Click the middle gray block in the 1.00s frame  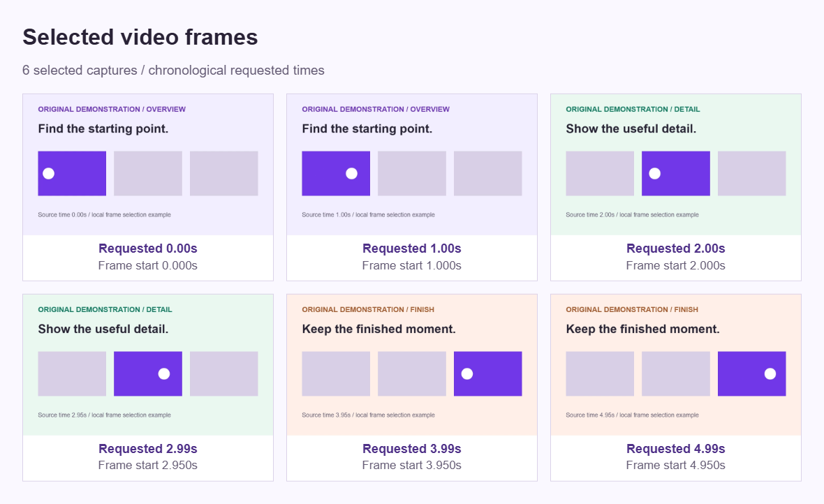pos(412,173)
